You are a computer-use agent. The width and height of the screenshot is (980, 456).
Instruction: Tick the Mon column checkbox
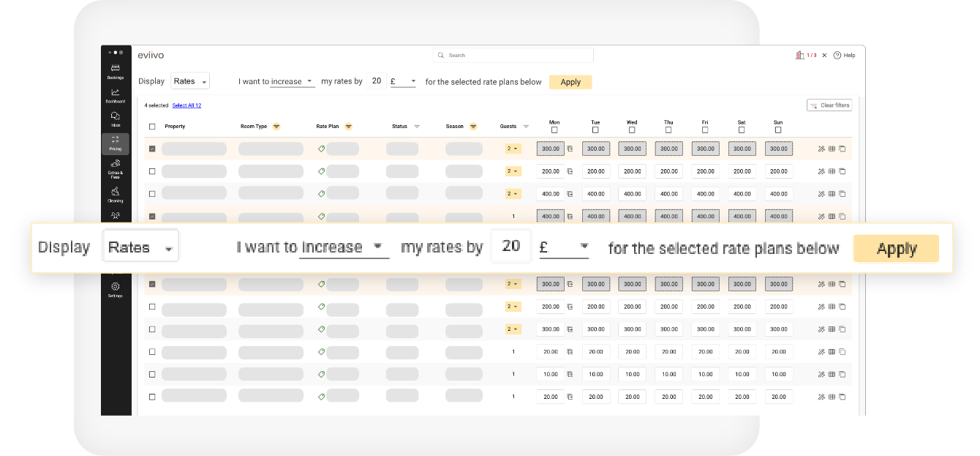[554, 130]
